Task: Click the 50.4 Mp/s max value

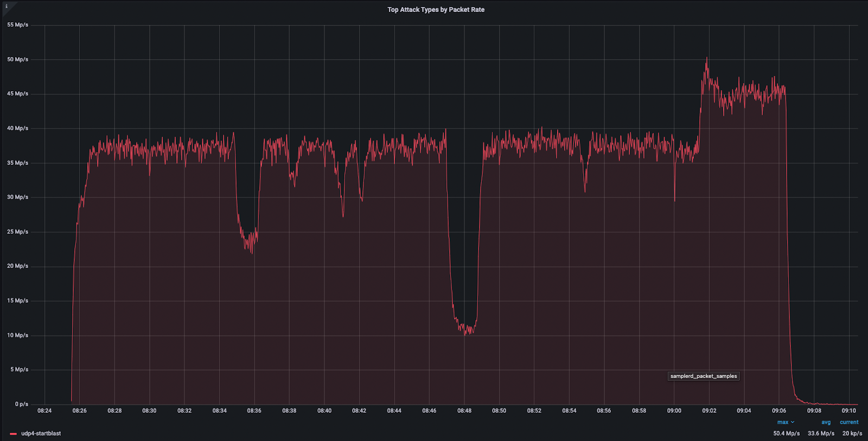Action: click(786, 433)
